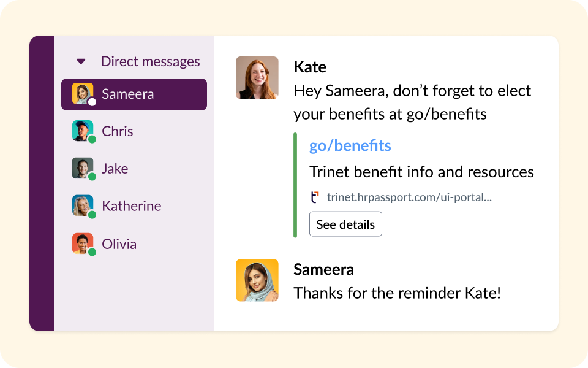
Task: Follow the go/benefits link title
Action: tap(350, 146)
